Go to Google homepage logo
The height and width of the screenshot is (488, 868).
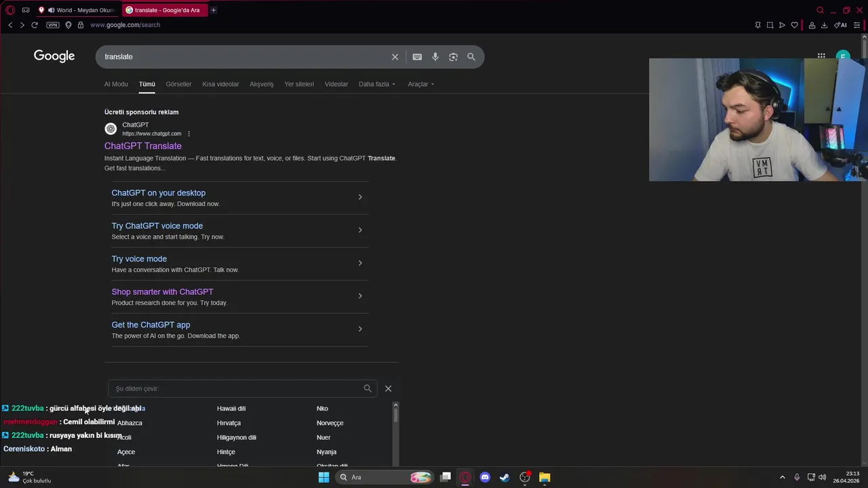(x=54, y=56)
